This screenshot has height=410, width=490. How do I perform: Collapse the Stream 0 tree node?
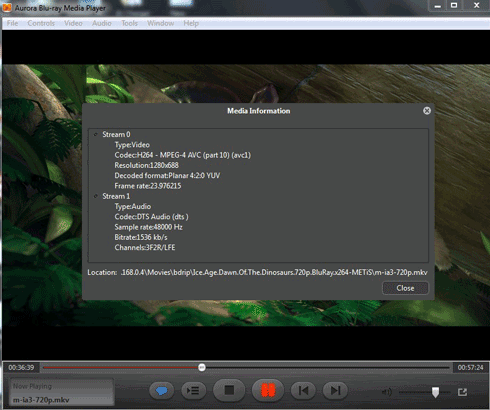click(96, 134)
